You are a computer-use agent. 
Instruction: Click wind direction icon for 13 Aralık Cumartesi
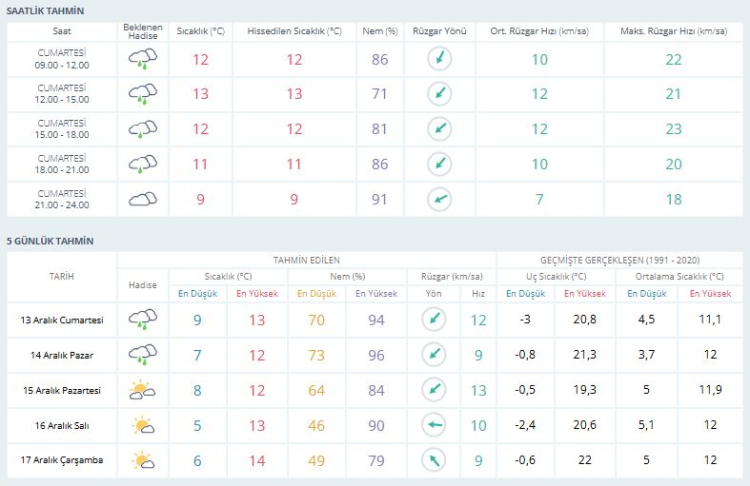(433, 320)
